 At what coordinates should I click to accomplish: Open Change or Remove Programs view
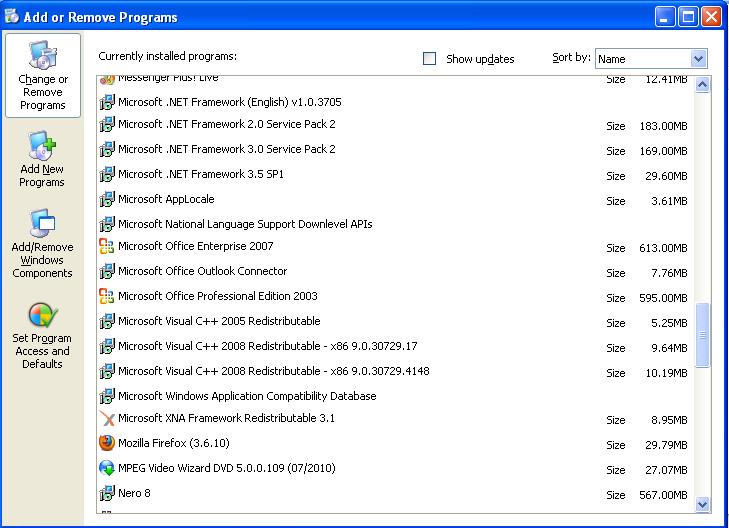pos(43,76)
